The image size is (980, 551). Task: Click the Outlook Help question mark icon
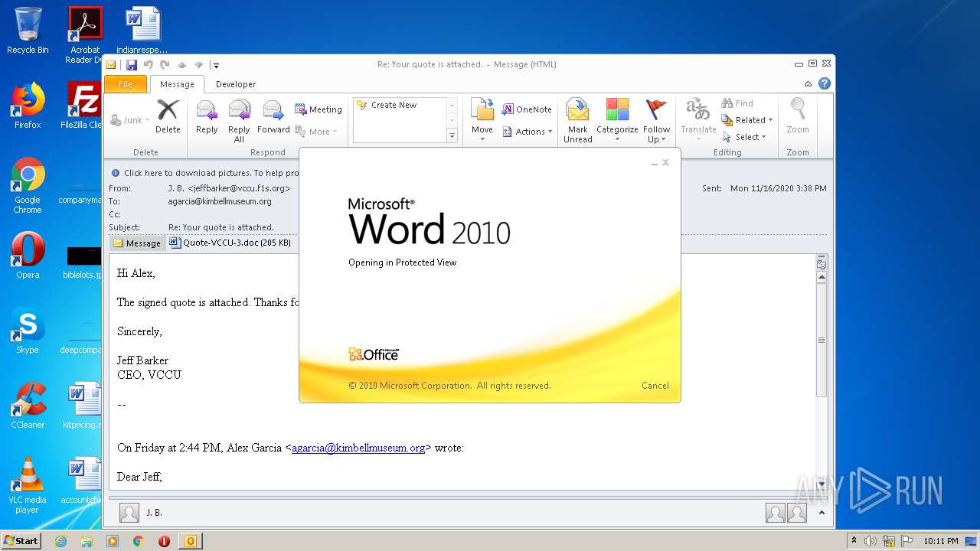825,84
